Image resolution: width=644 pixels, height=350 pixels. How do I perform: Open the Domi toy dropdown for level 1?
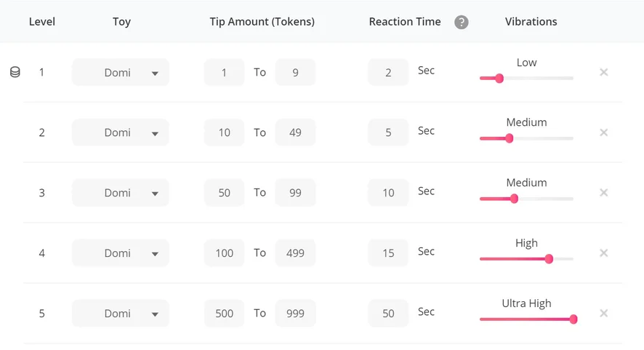[x=121, y=73]
